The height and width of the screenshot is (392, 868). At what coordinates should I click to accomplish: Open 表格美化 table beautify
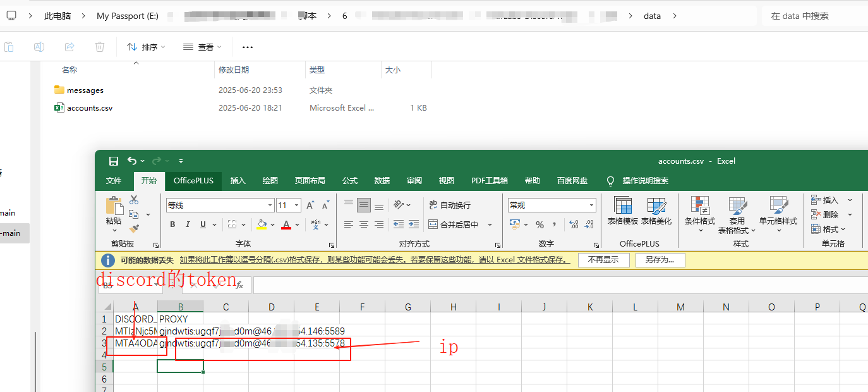pyautogui.click(x=656, y=211)
